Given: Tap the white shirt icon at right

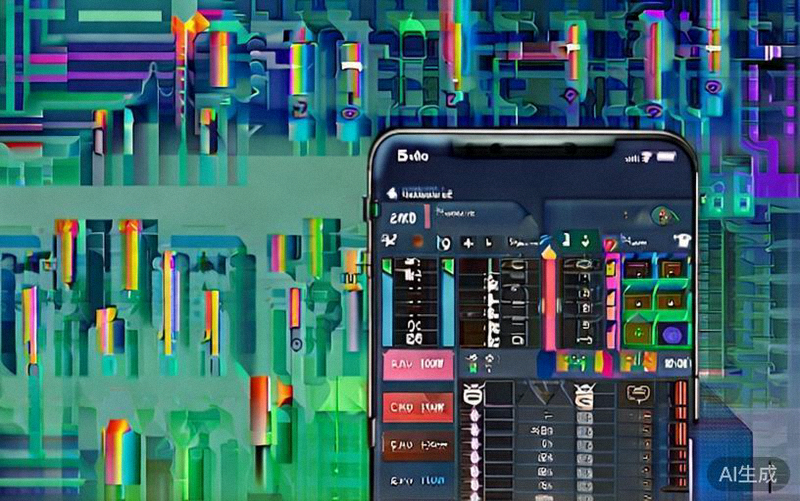Looking at the screenshot, I should pyautogui.click(x=683, y=240).
